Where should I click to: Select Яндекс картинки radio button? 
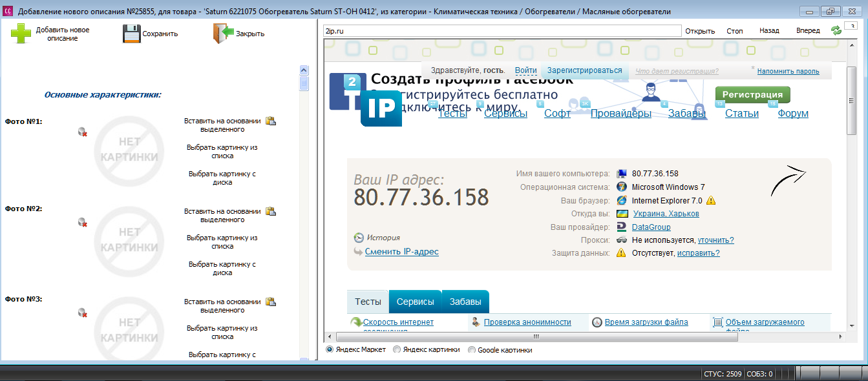[397, 349]
